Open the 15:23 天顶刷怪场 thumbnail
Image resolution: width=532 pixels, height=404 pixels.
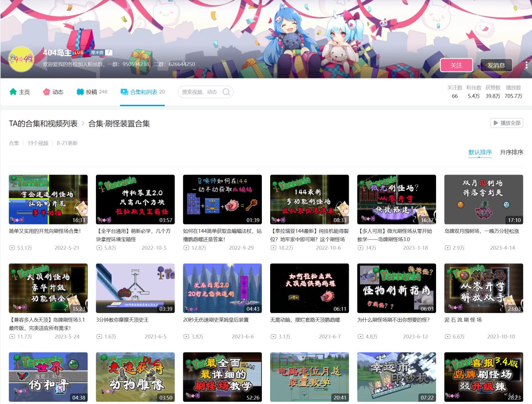48,288
